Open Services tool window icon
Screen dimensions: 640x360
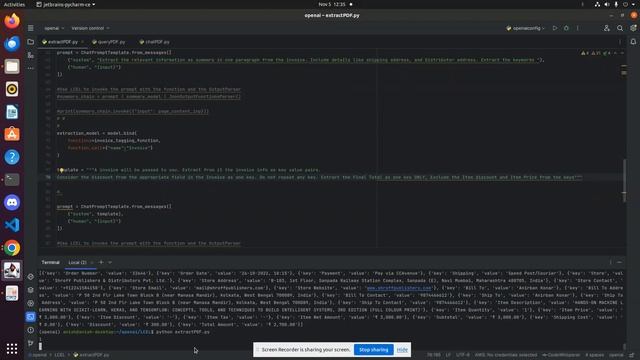31,303
